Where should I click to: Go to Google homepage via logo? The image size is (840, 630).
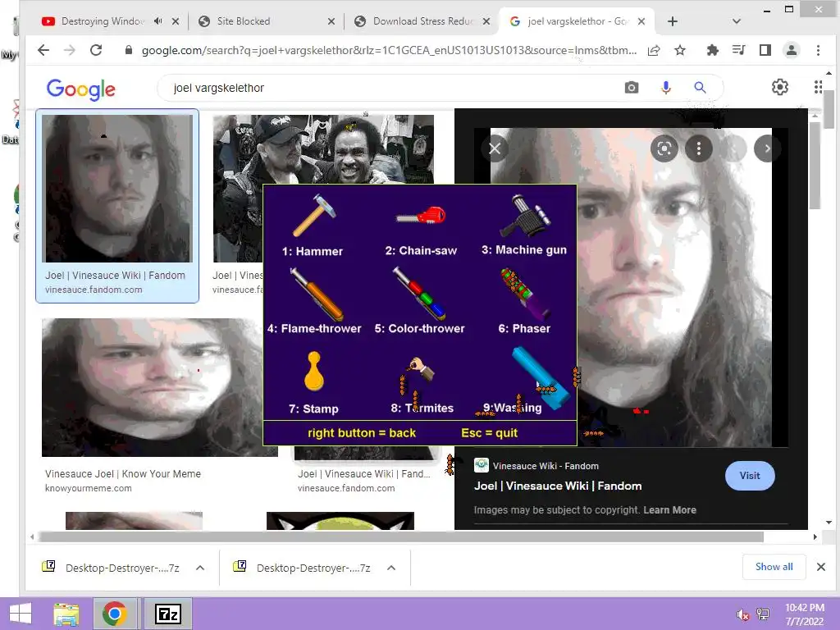(81, 89)
